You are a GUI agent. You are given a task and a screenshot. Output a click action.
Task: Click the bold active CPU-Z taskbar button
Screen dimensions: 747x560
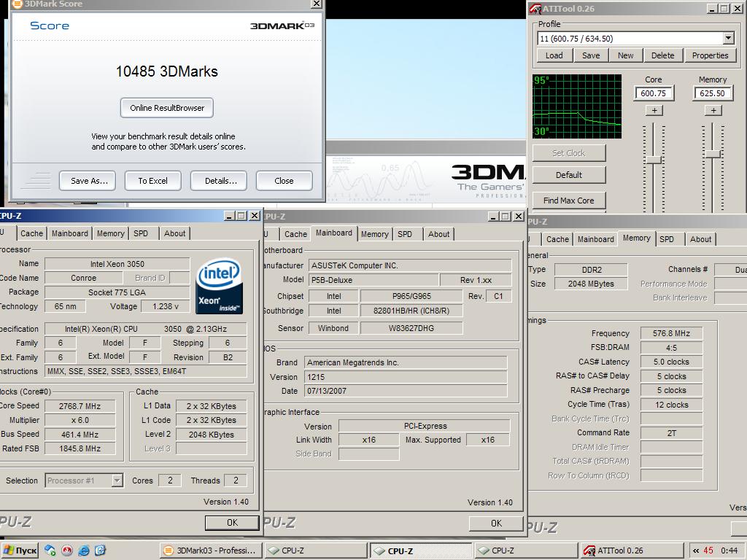click(x=421, y=551)
